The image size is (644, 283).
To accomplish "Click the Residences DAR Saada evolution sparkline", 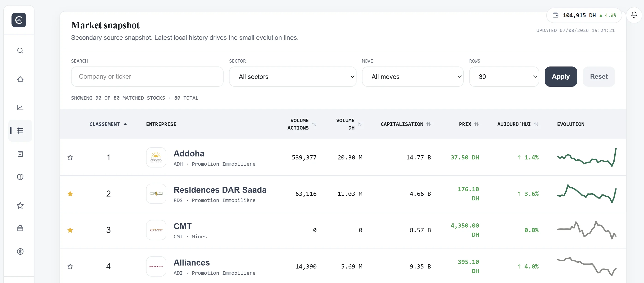I will (x=587, y=194).
